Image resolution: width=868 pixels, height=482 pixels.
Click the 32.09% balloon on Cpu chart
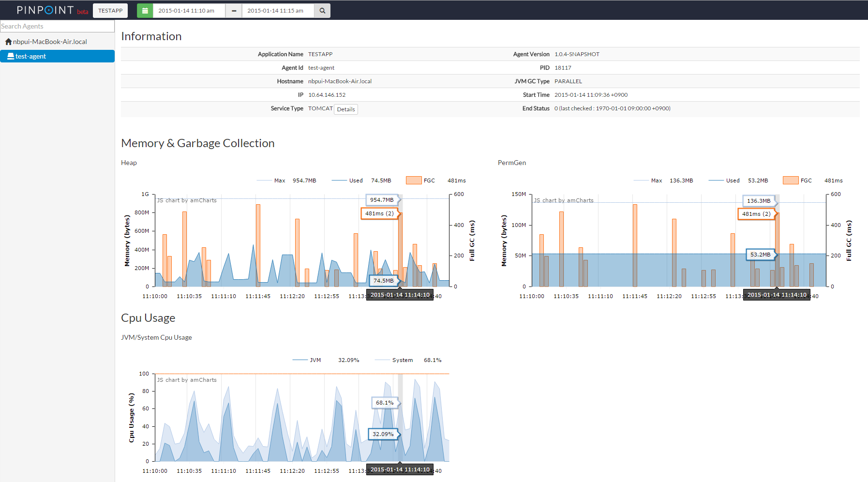[383, 434]
